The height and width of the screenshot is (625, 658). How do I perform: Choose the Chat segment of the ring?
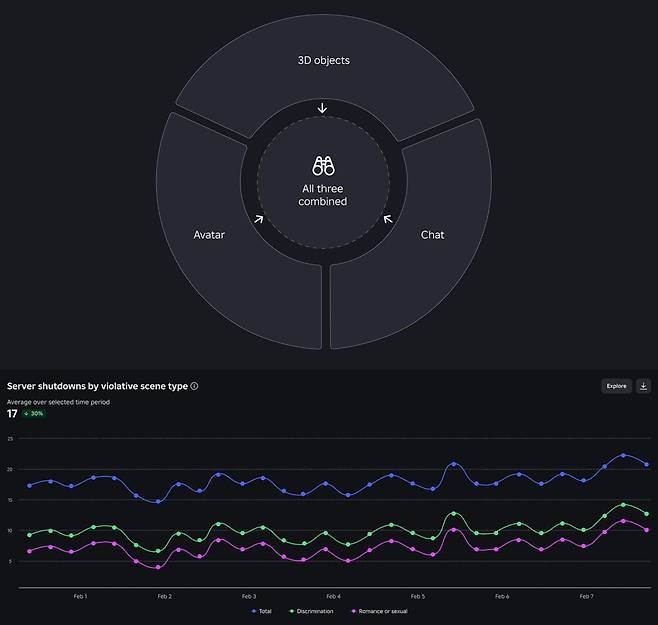tap(432, 235)
